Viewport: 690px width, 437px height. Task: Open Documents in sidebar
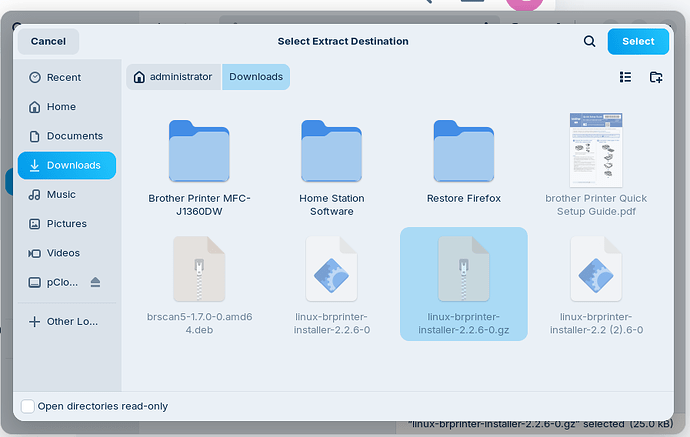point(67,136)
